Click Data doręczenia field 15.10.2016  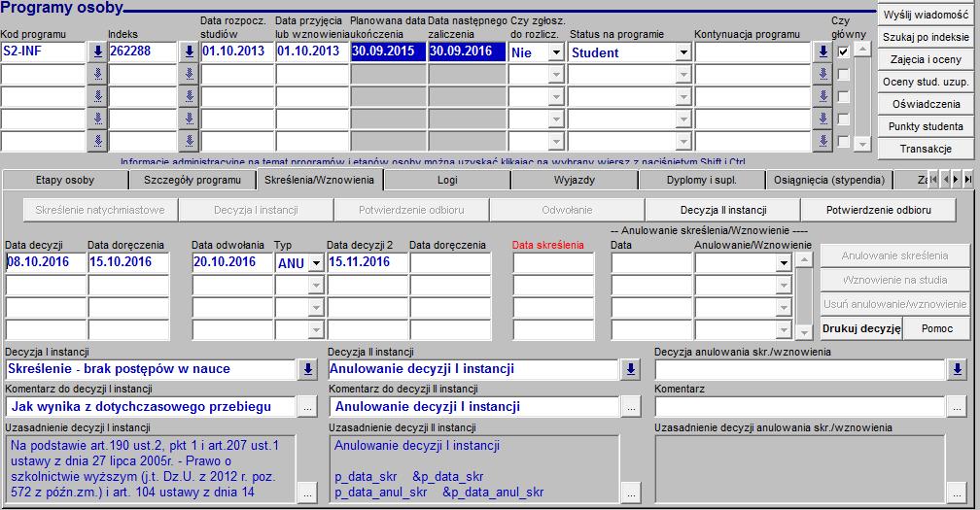click(x=128, y=263)
